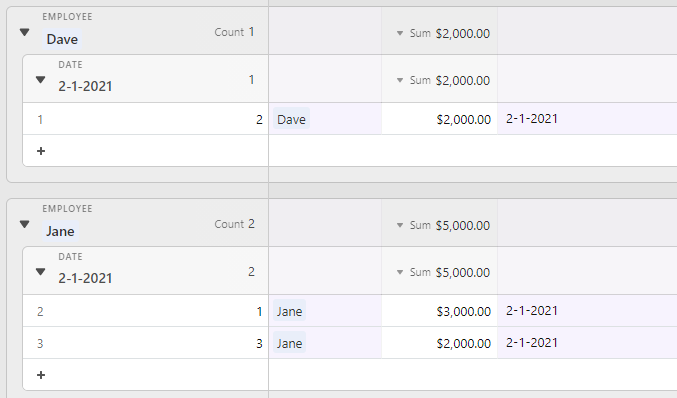The height and width of the screenshot is (398, 677).
Task: Collapse the Jane employee group
Action: tap(25, 224)
